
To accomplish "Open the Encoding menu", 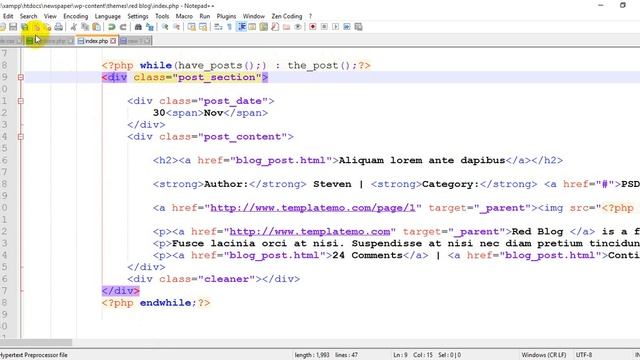I will pyautogui.click(x=76, y=16).
